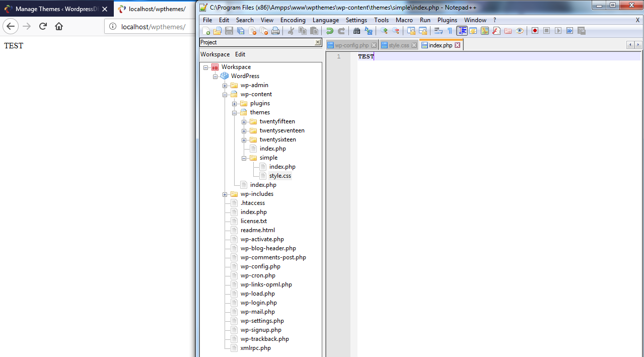Open Find with the binoculars icon
The width and height of the screenshot is (644, 357).
(x=356, y=31)
